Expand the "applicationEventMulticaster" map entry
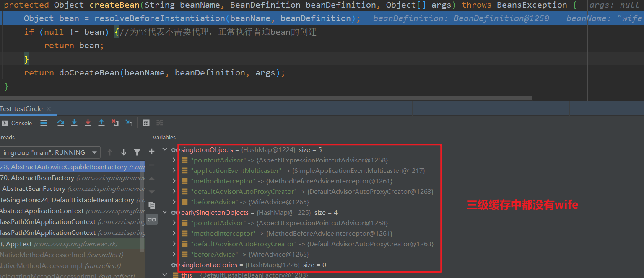 click(174, 171)
